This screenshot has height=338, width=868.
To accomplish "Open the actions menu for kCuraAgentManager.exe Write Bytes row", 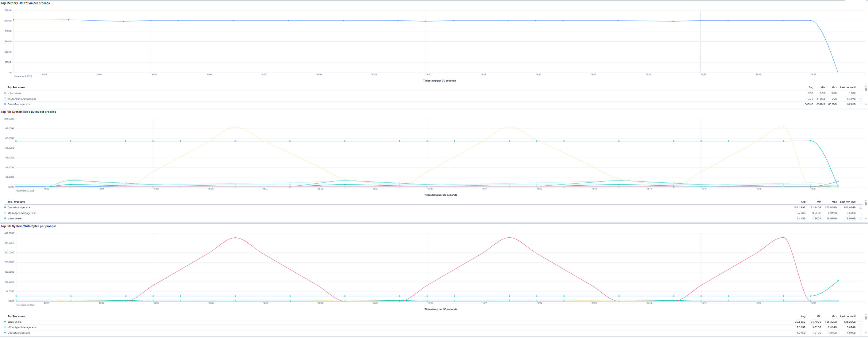I will (x=861, y=327).
